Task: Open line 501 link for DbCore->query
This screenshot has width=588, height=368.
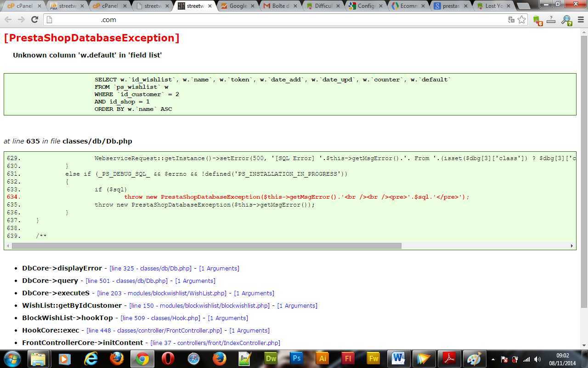Action: click(x=127, y=281)
